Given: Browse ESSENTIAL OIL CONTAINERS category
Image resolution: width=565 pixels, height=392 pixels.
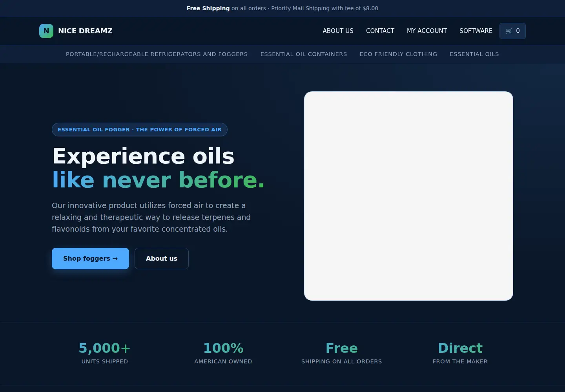Looking at the screenshot, I should (x=304, y=54).
